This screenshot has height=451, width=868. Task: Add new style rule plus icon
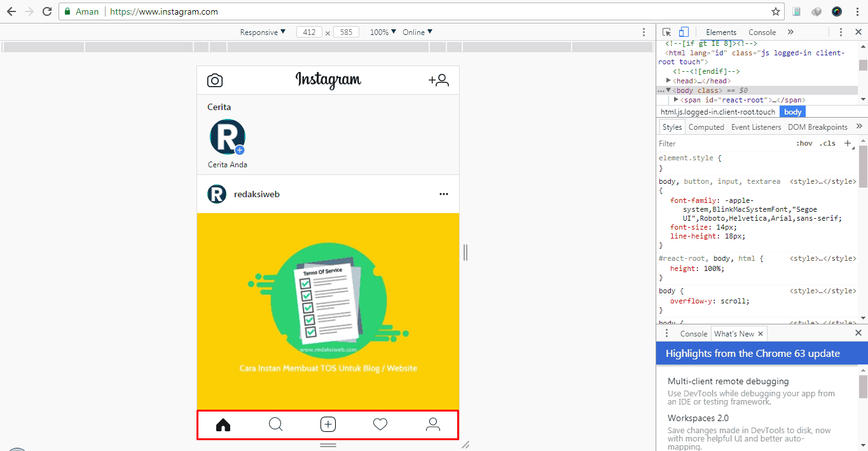(x=848, y=144)
